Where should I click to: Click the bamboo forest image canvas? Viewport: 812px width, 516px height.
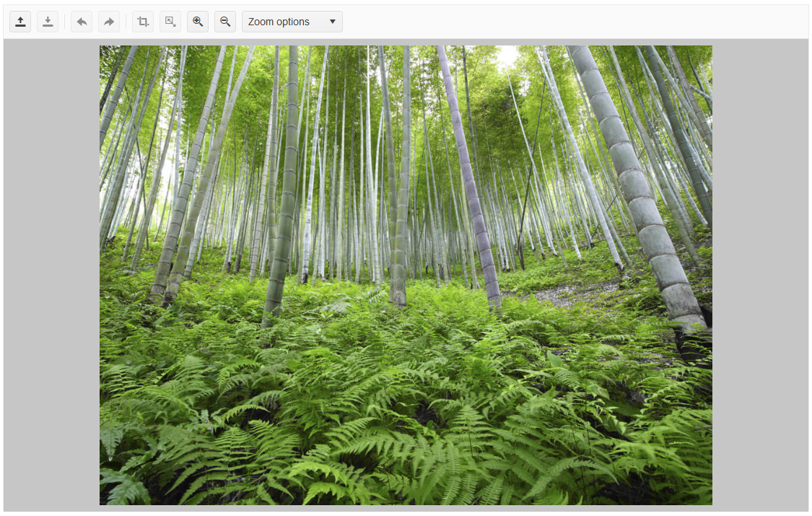coord(406,274)
